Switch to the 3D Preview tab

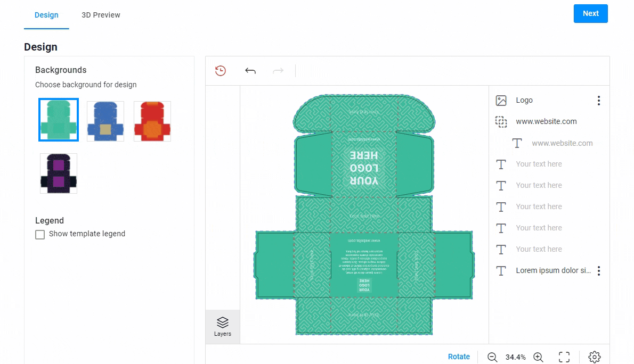pyautogui.click(x=101, y=15)
